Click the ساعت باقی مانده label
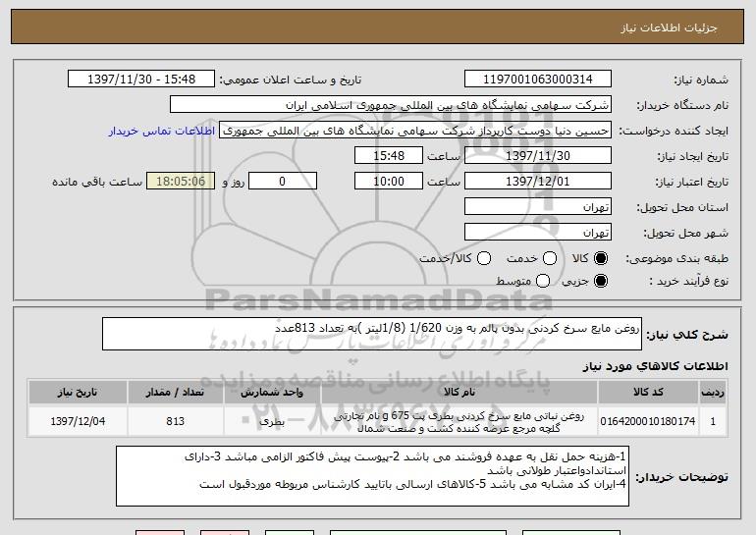This screenshot has width=756, height=535. [x=97, y=182]
